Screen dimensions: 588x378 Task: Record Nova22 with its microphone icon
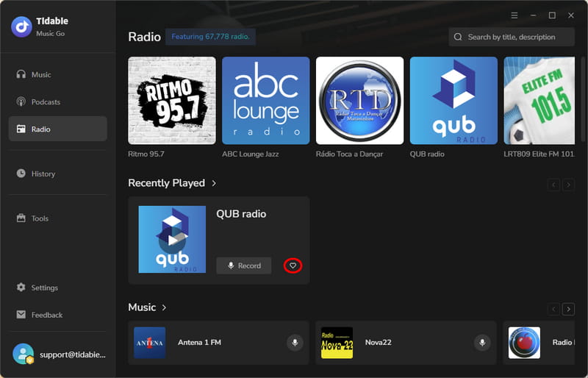[482, 343]
